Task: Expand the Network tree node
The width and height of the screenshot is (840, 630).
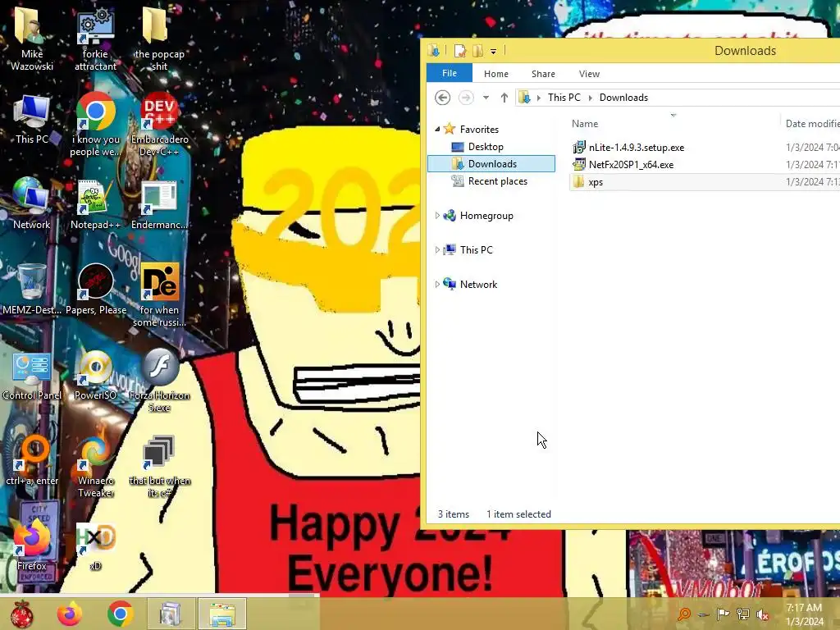Action: [437, 285]
